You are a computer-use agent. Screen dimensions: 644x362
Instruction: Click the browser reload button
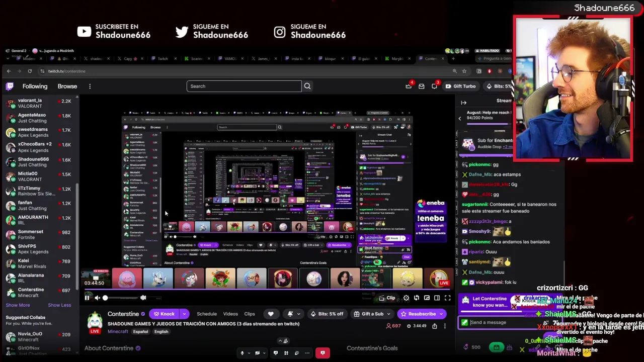click(x=30, y=71)
